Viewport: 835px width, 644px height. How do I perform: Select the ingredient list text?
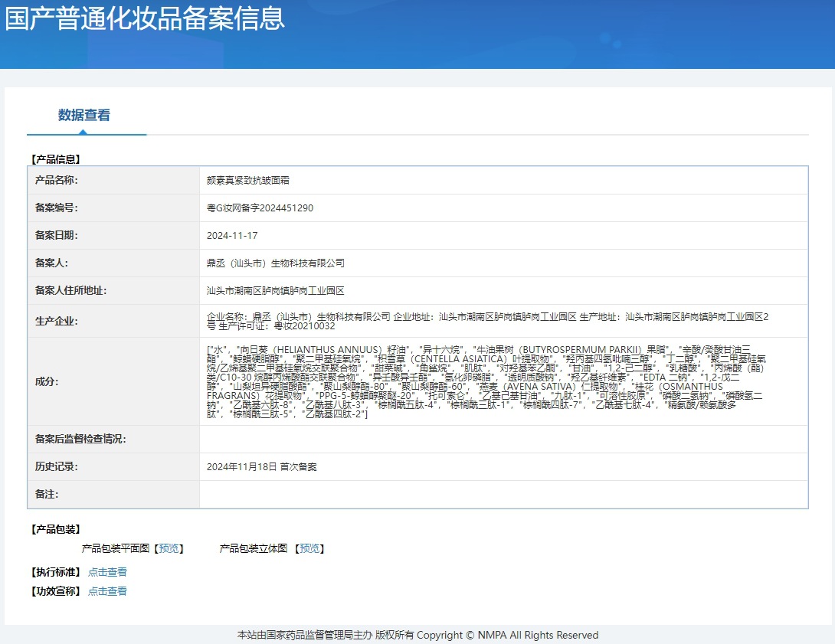click(x=486, y=381)
